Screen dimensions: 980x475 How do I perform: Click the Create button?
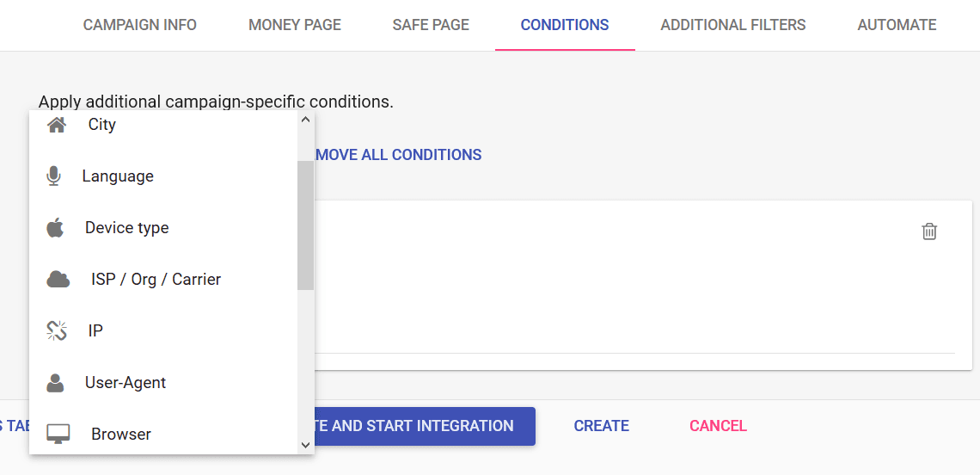(601, 426)
